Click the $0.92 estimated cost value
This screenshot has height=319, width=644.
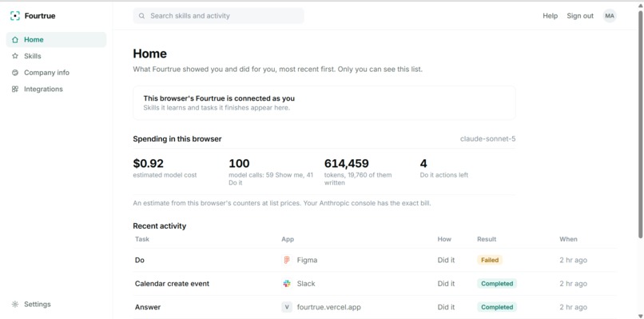tap(149, 164)
